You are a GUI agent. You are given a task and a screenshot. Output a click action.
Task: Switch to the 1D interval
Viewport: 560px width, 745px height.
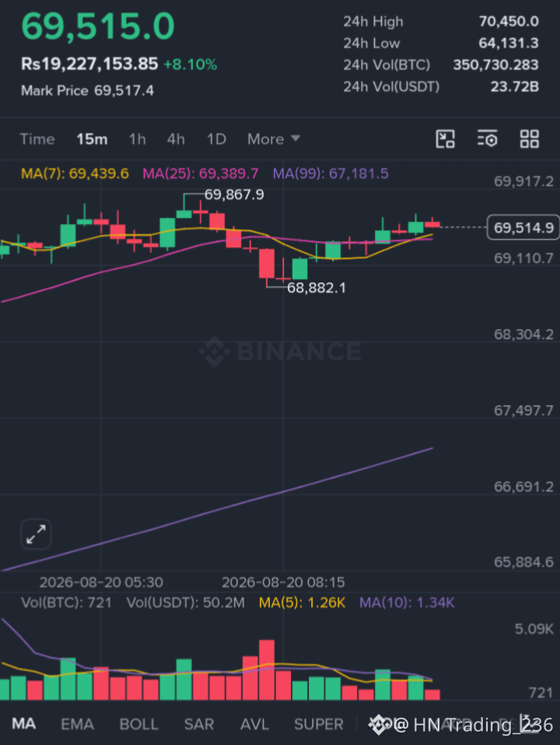[x=216, y=139]
